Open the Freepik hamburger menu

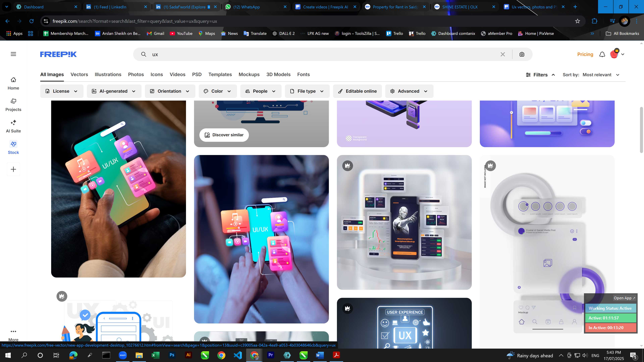coord(13,54)
